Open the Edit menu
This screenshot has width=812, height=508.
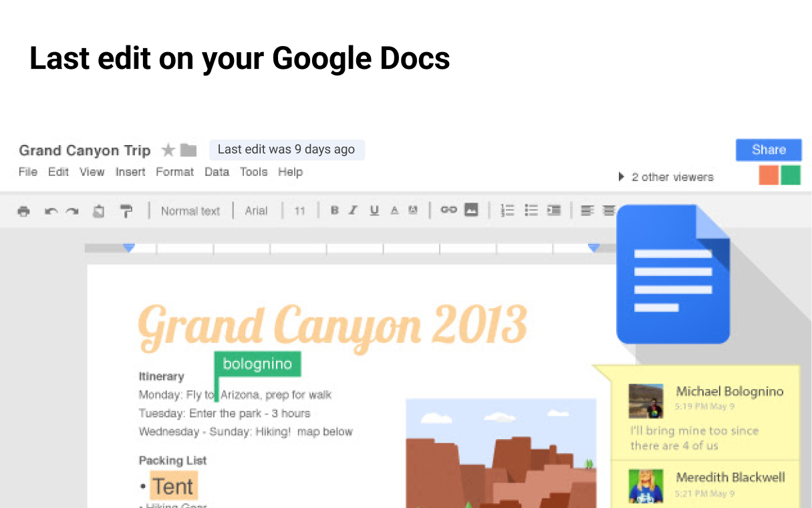[x=59, y=172]
